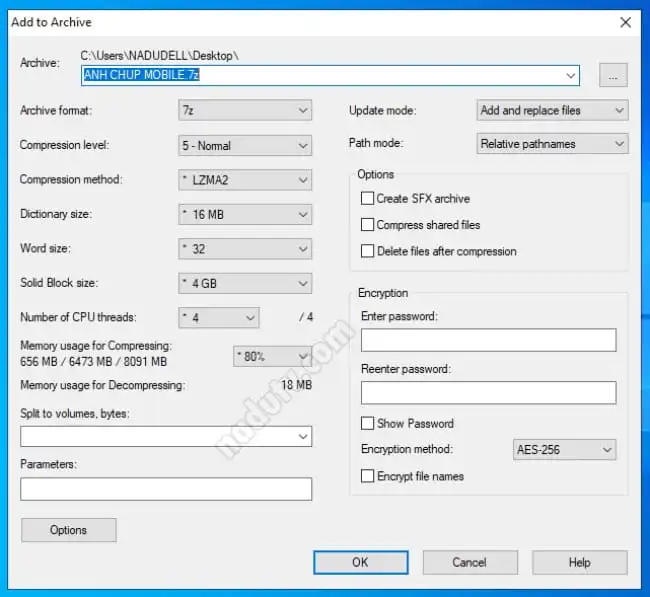Open the Archive format dropdown
This screenshot has width=650, height=597.
click(x=245, y=110)
